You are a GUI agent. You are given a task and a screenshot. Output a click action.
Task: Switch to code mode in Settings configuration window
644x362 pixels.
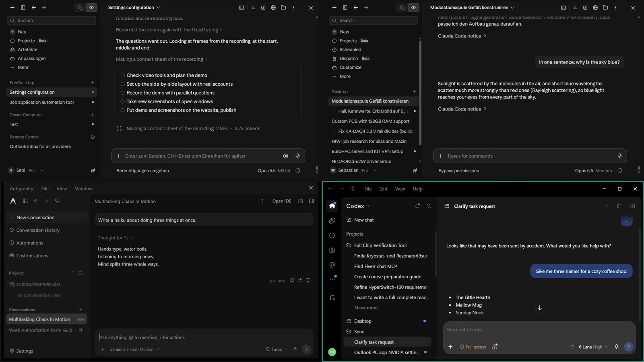(91, 8)
